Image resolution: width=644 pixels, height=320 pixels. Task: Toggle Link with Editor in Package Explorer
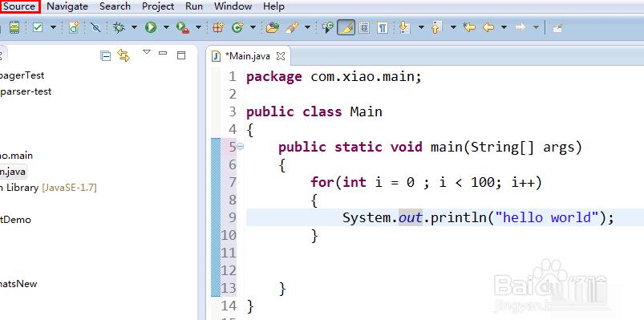point(124,55)
